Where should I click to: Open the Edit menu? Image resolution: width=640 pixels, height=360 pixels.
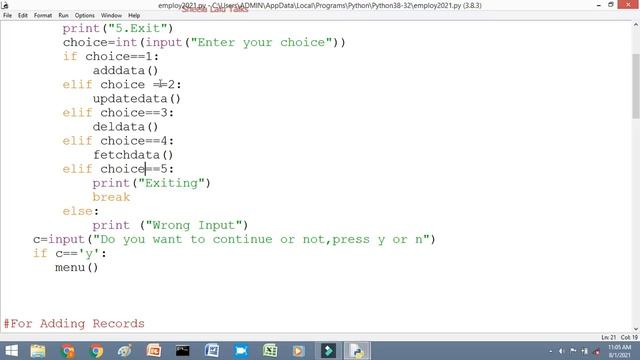(x=23, y=16)
